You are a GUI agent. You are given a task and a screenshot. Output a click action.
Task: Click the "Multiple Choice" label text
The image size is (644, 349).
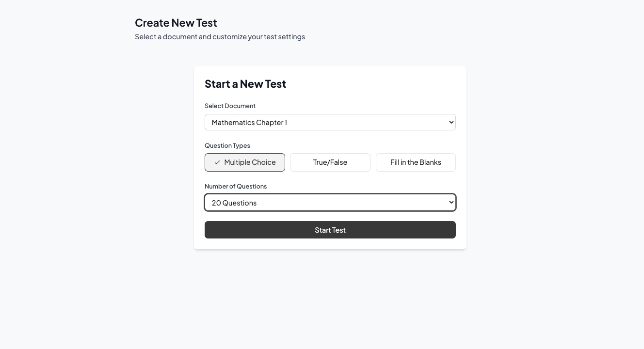(x=250, y=162)
